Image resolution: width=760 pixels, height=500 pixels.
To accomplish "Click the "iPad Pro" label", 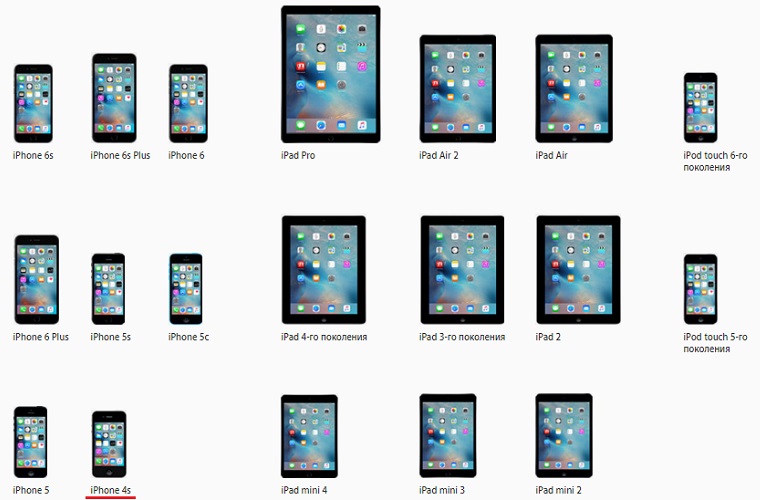I will click(298, 156).
